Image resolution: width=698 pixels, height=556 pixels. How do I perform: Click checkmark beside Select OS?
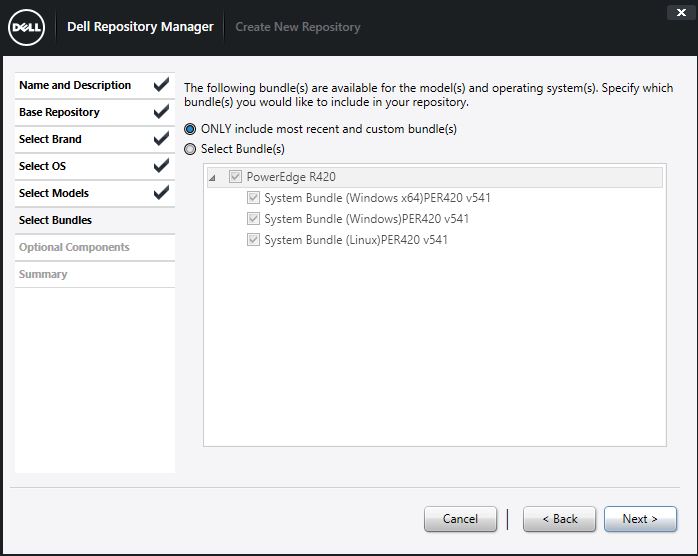(x=161, y=166)
